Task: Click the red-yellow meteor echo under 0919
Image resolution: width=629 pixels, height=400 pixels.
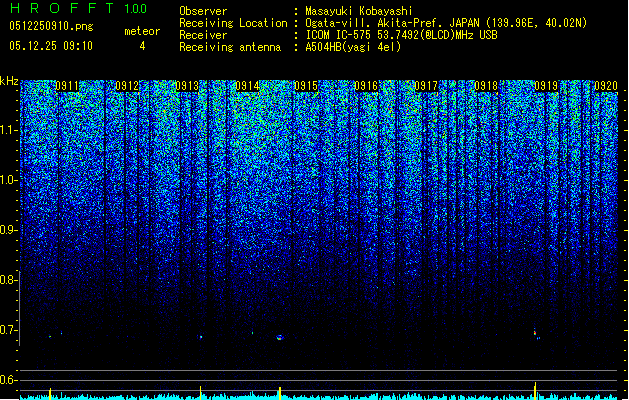Action: (x=535, y=332)
